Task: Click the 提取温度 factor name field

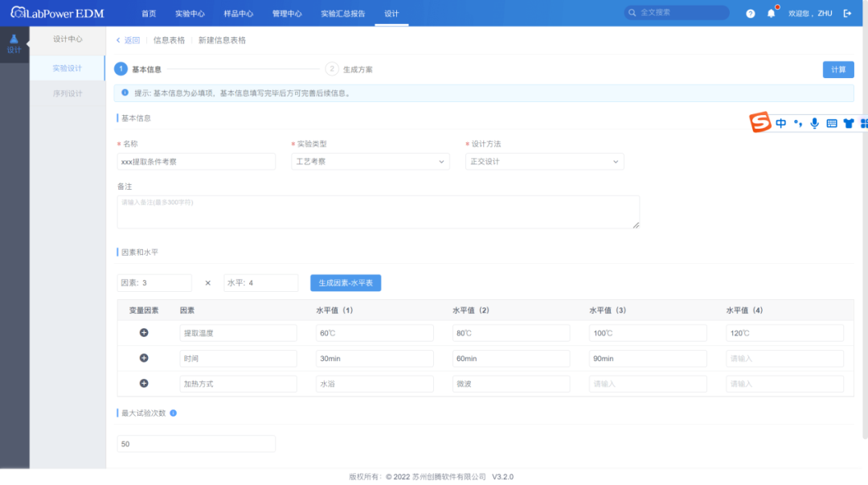Action: pyautogui.click(x=238, y=333)
